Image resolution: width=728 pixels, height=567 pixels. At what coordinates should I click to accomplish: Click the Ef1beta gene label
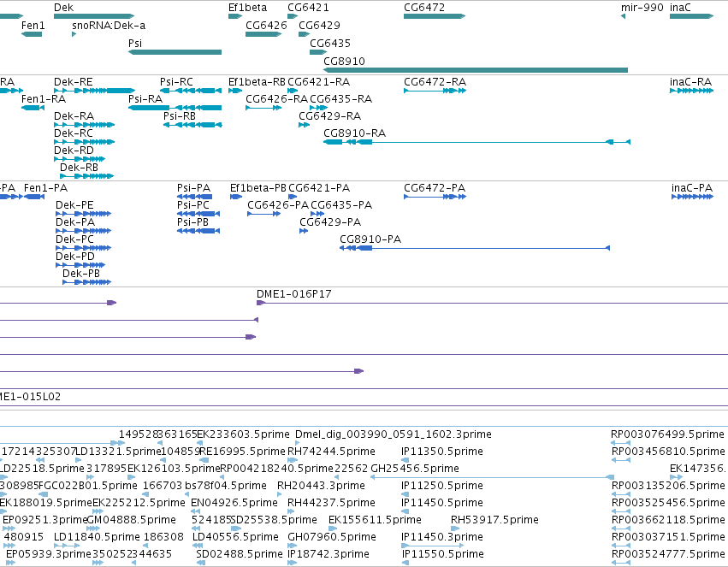tap(247, 8)
